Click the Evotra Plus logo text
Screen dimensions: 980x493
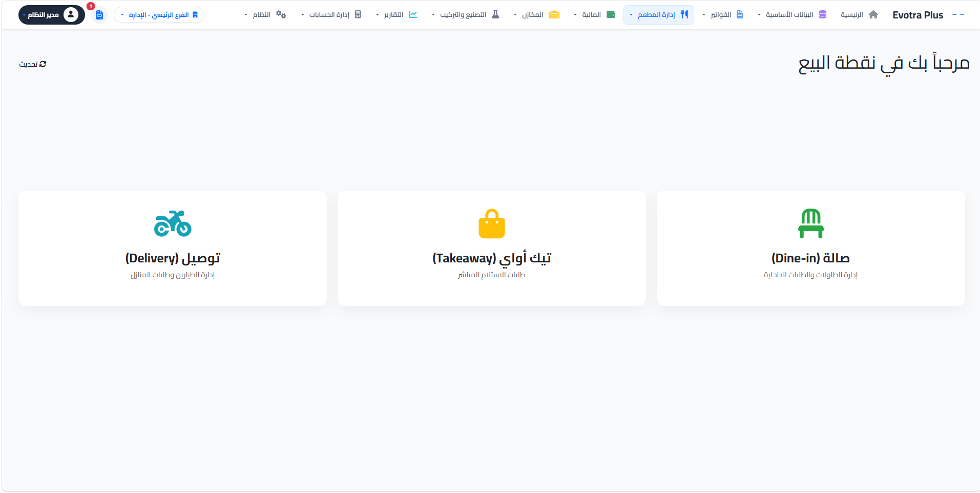(918, 15)
